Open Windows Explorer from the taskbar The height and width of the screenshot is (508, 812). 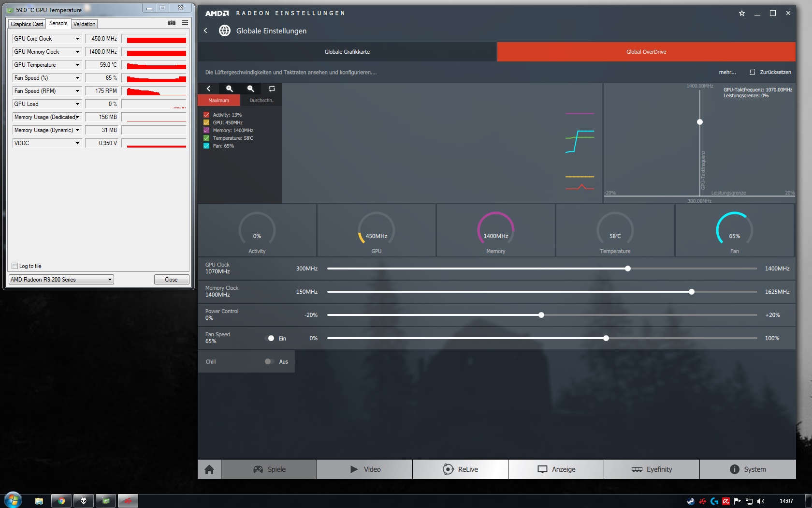pos(39,501)
